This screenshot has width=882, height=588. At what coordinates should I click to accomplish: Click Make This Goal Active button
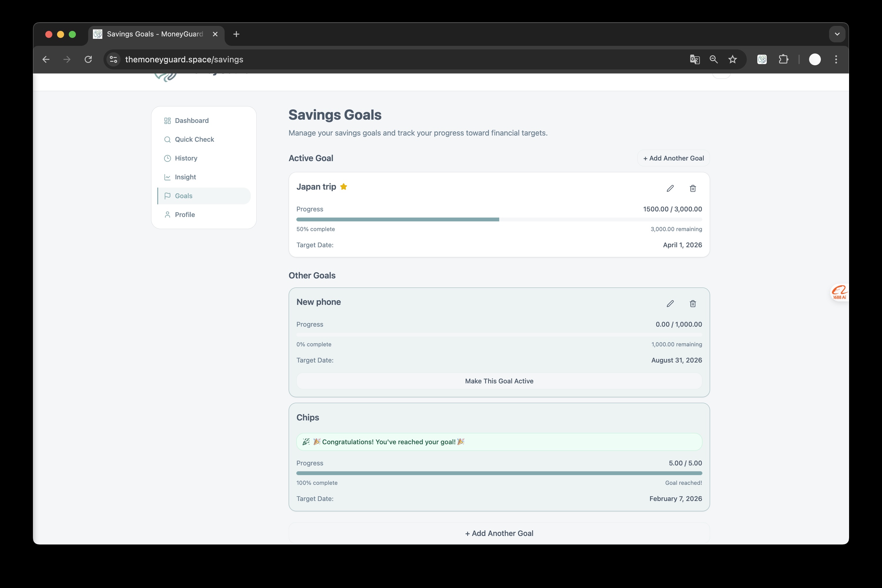pos(499,381)
